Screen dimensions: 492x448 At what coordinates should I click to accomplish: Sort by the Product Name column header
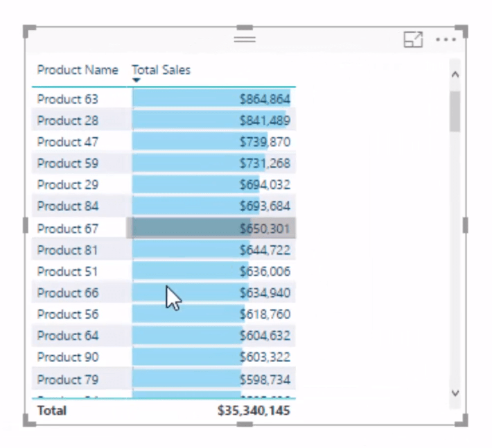click(x=78, y=70)
